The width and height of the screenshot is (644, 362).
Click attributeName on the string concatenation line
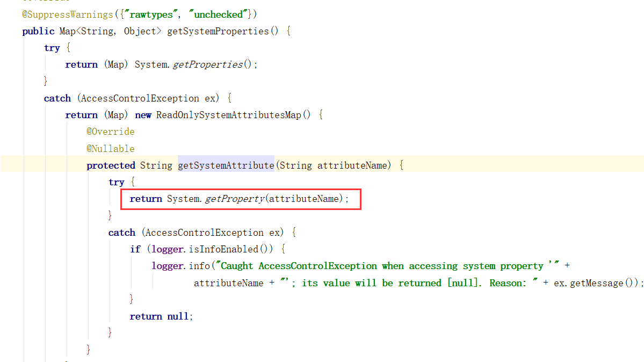228,283
